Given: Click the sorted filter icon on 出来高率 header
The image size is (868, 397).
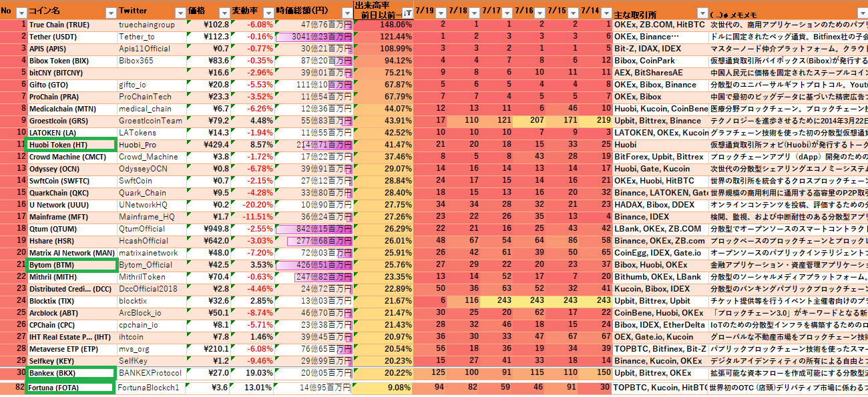Looking at the screenshot, I should [407, 13].
